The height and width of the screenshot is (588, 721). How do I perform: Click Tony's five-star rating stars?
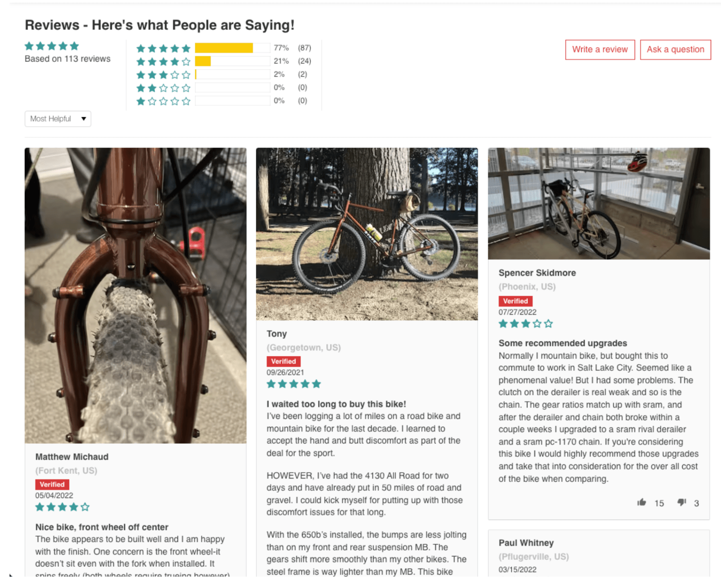(294, 384)
